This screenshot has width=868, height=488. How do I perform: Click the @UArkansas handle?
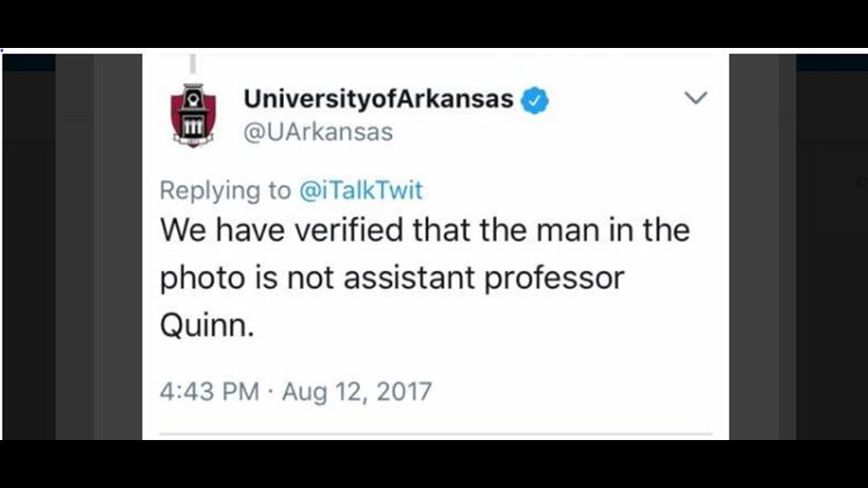click(x=318, y=132)
